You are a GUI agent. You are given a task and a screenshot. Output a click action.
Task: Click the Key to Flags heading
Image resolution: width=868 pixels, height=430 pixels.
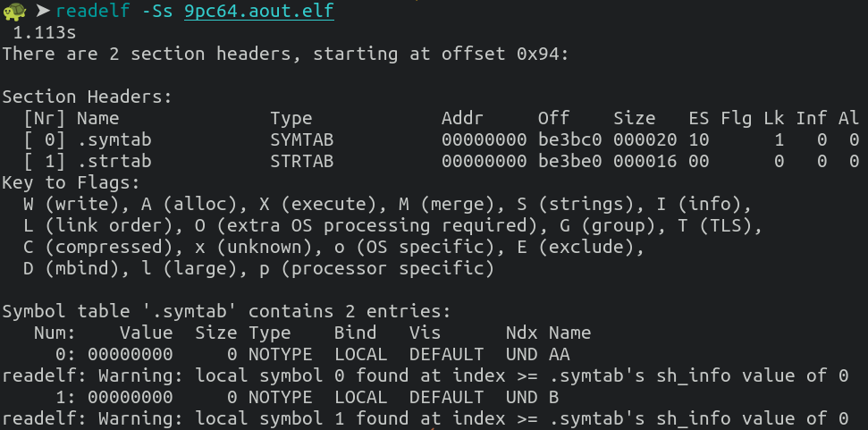click(x=71, y=182)
